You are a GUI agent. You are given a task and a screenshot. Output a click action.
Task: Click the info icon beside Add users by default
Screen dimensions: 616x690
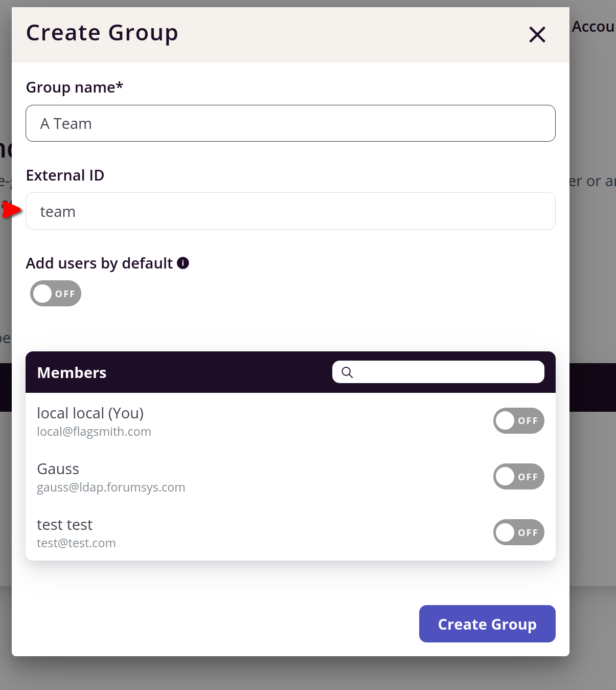[183, 263]
